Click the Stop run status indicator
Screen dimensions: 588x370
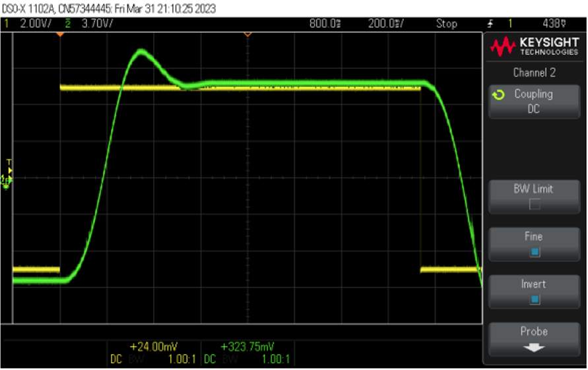click(x=446, y=24)
